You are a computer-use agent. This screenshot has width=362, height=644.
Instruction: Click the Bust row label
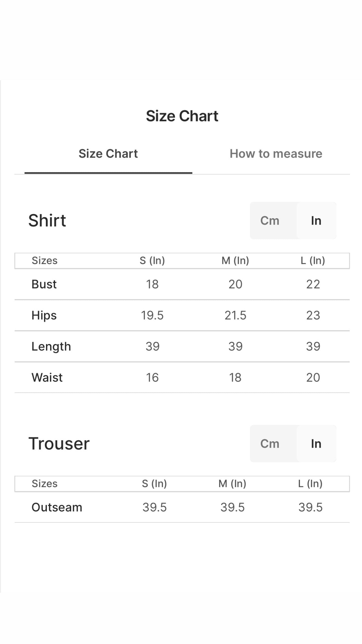coord(44,284)
